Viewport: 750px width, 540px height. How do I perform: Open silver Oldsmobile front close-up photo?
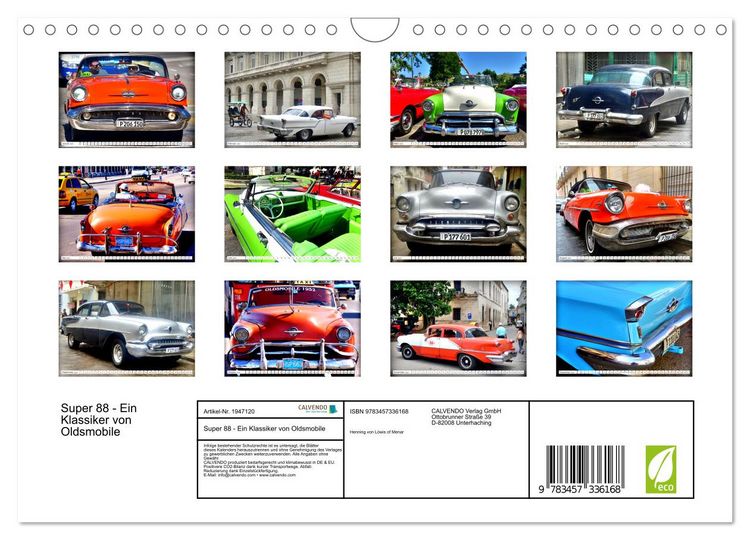(x=458, y=214)
